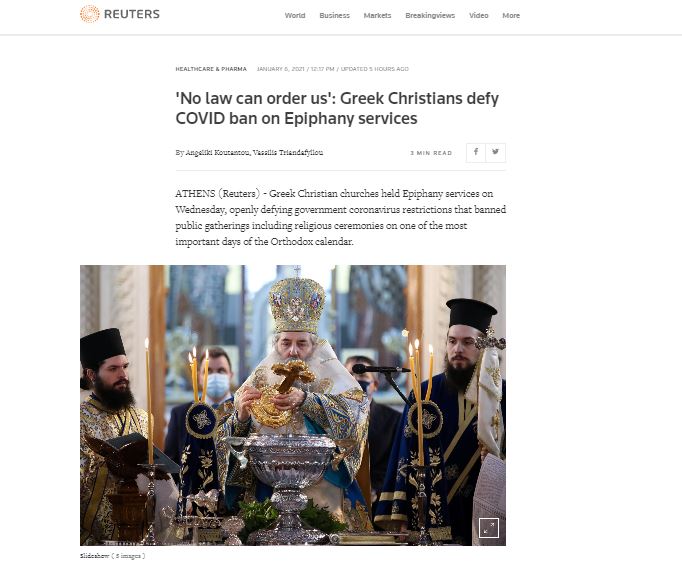Open Breakingviews section

click(x=430, y=15)
